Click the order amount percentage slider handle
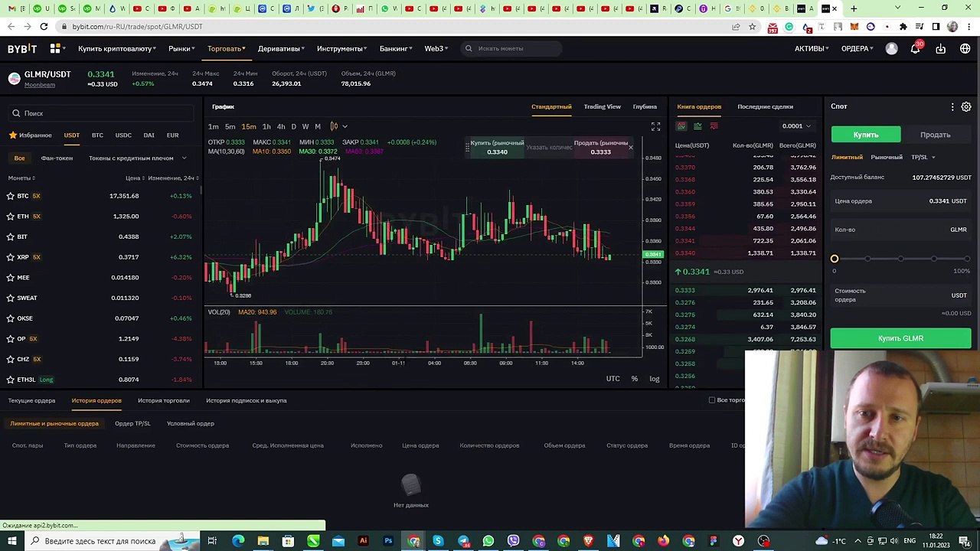This screenshot has width=980, height=551. pos(835,259)
